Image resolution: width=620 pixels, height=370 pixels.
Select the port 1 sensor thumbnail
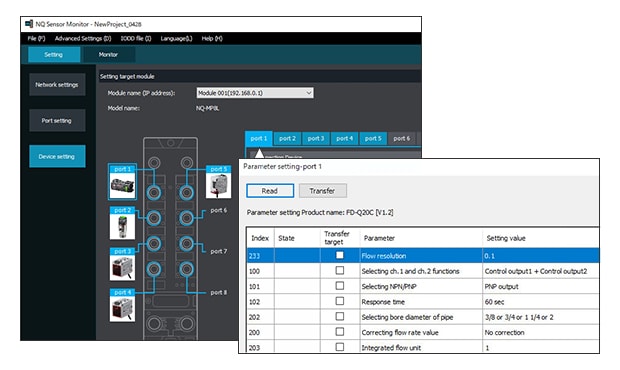point(123,185)
